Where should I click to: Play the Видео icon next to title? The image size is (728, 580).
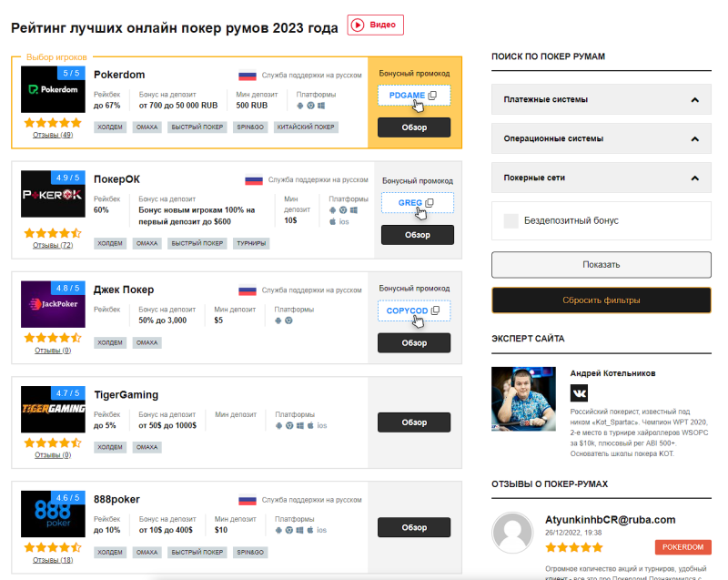358,25
